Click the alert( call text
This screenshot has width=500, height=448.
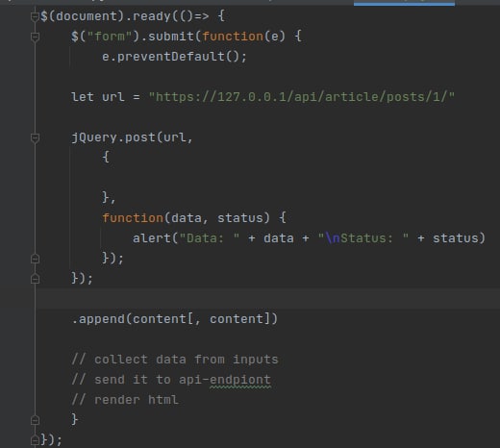pos(156,238)
